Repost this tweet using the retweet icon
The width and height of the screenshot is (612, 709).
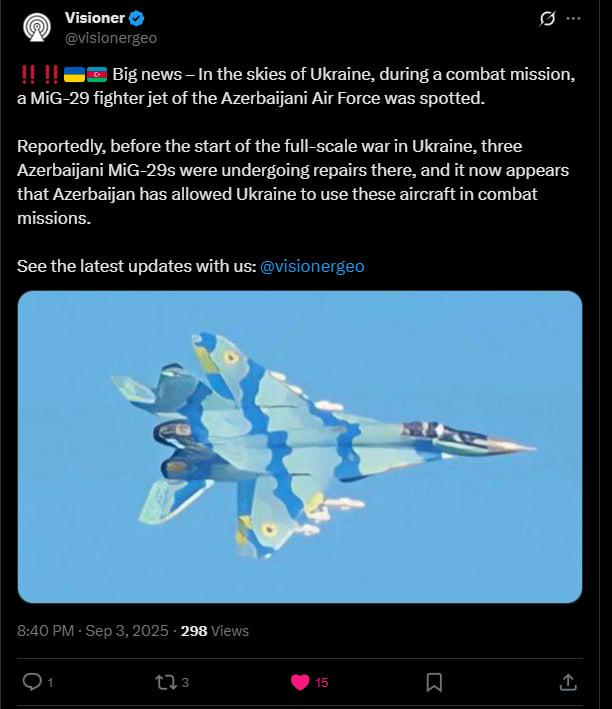coord(166,682)
